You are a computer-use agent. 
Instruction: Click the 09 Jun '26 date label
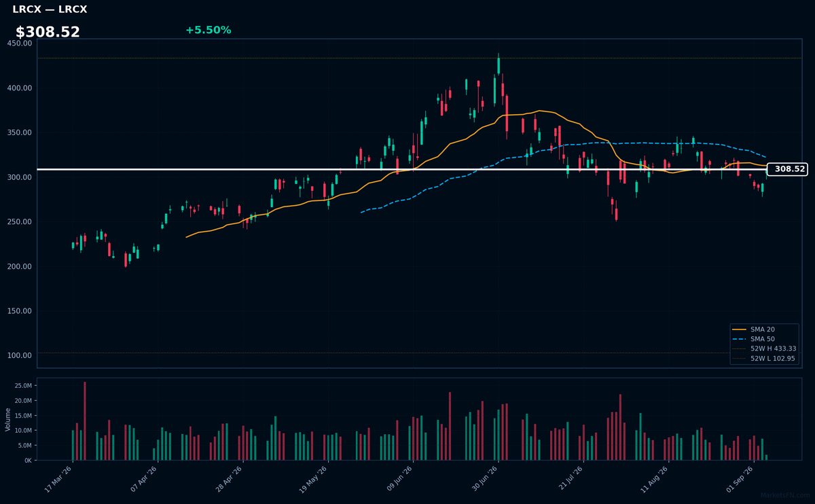(399, 480)
